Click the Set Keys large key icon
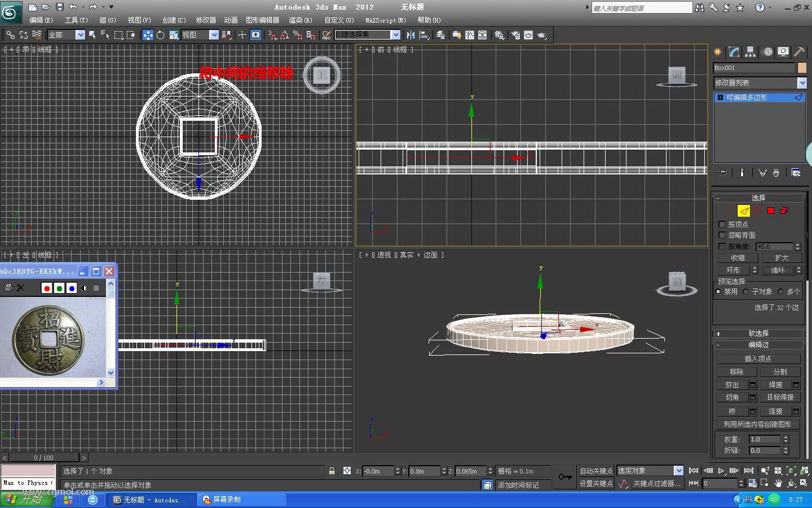This screenshot has width=812, height=508. (565, 477)
